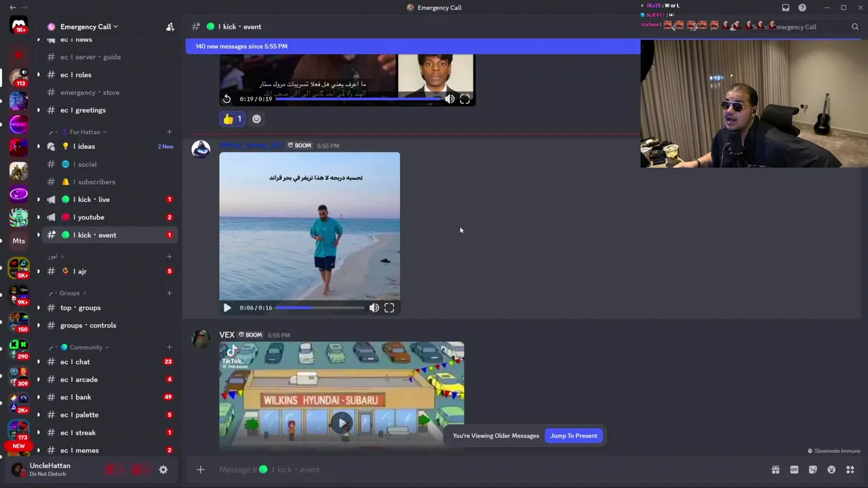This screenshot has width=868, height=488.
Task: Go fullscreen on the 0:19 video
Action: pyautogui.click(x=465, y=99)
